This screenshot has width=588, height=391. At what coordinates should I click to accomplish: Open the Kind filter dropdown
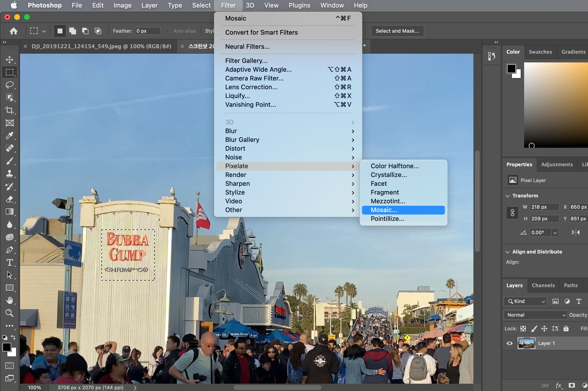[x=525, y=301]
